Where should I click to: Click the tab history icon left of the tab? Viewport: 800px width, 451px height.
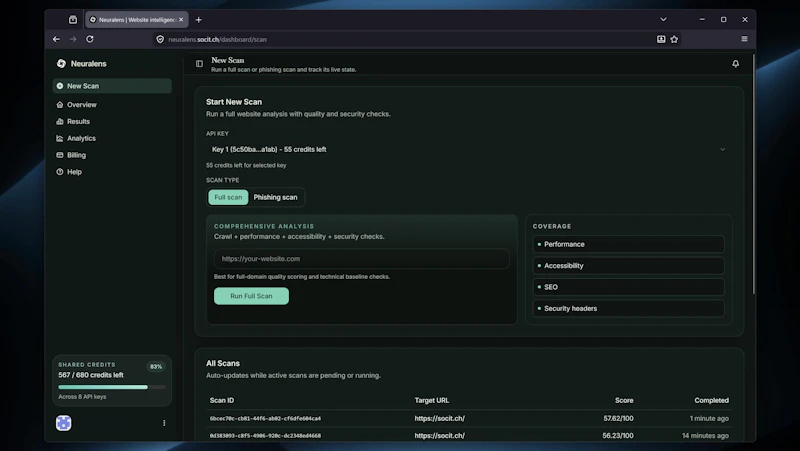click(x=73, y=20)
